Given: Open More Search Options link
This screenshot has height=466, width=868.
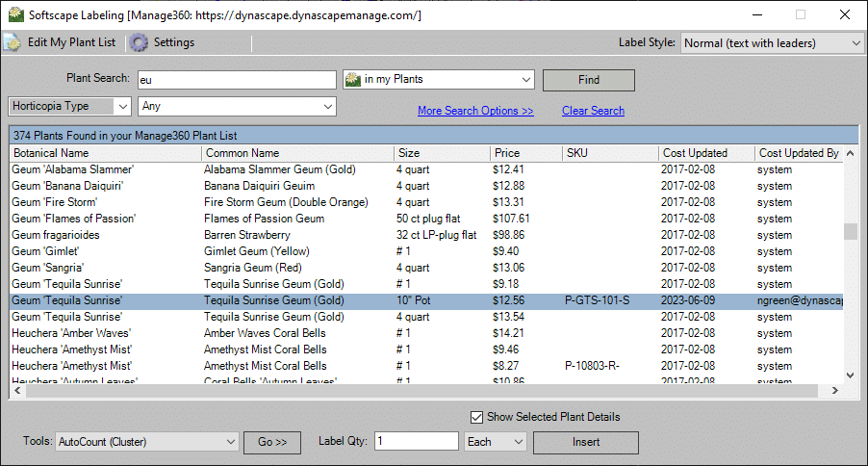Looking at the screenshot, I should tap(475, 111).
